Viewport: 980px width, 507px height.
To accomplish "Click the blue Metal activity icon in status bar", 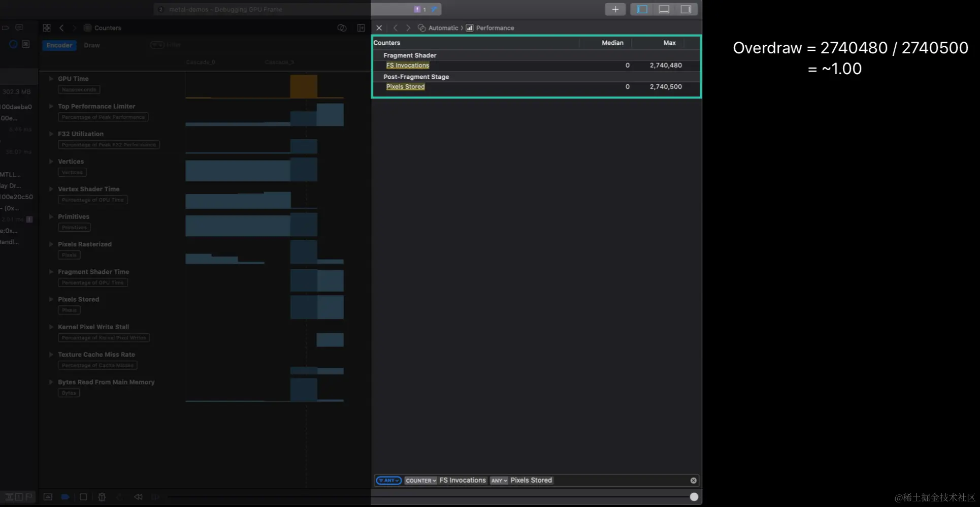I will click(x=434, y=9).
